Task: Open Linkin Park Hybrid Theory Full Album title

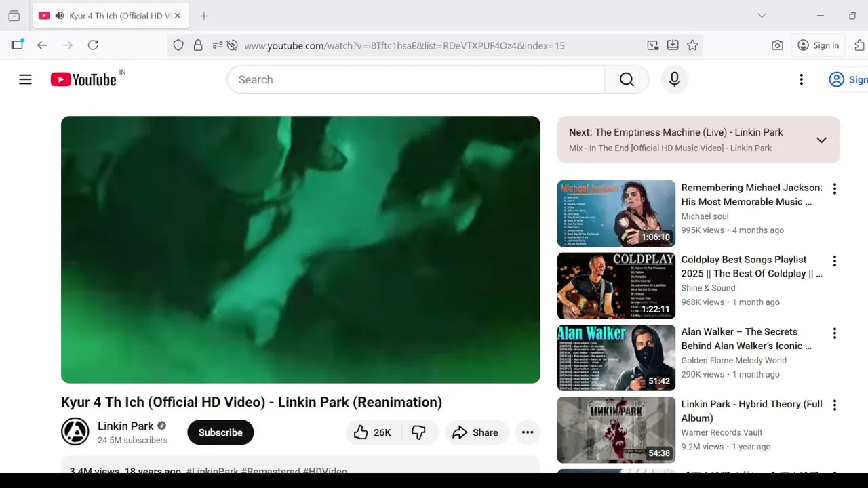Action: click(x=751, y=411)
